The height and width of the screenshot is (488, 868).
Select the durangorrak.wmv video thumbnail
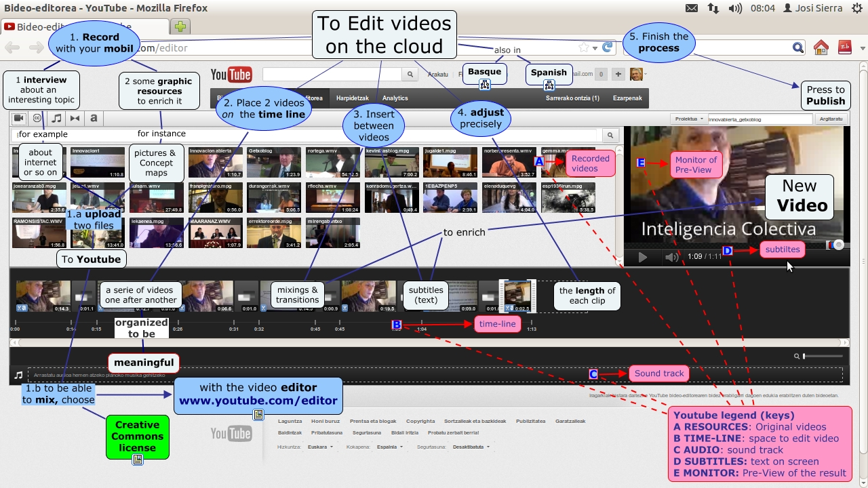[x=274, y=197]
